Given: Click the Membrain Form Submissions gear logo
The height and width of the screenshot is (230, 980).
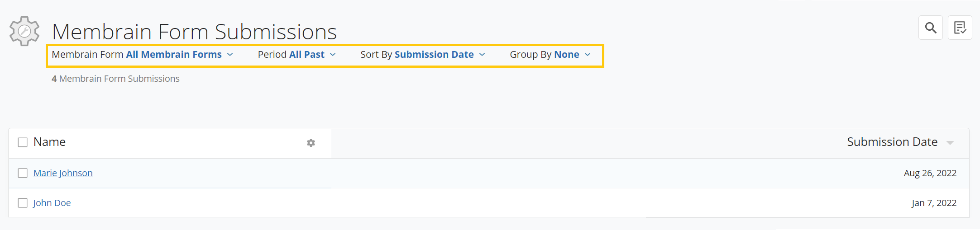Looking at the screenshot, I should pyautogui.click(x=24, y=31).
